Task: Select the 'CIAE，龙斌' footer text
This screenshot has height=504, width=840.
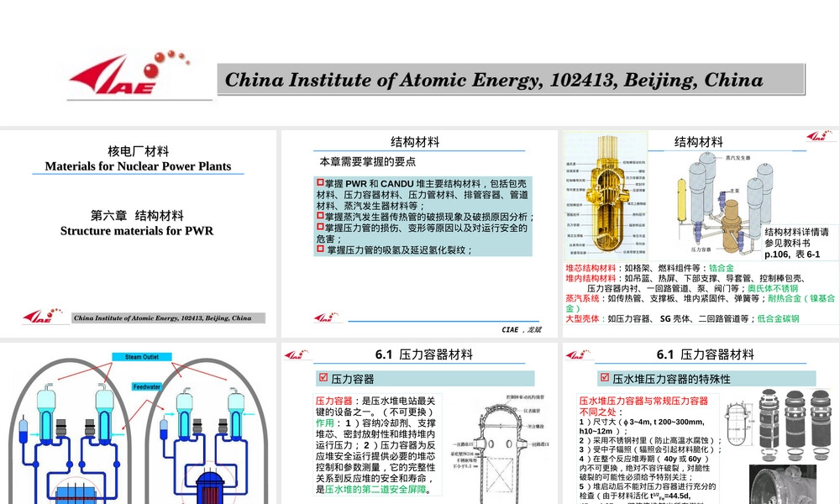Action: (x=522, y=329)
